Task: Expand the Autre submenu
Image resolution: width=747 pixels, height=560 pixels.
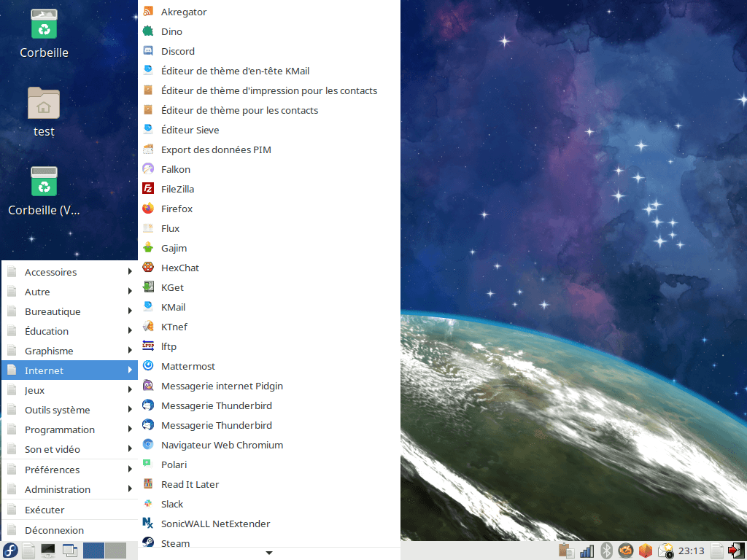Action: pyautogui.click(x=69, y=292)
